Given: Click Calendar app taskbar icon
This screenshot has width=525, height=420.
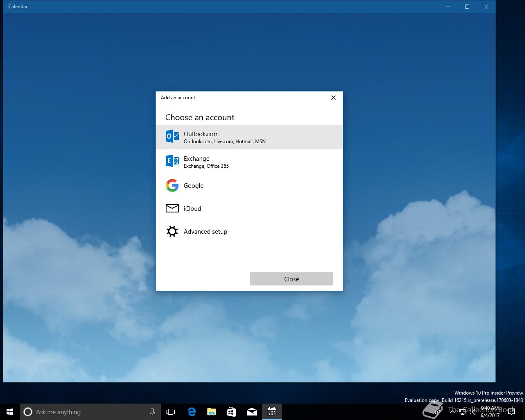Looking at the screenshot, I should (272, 412).
